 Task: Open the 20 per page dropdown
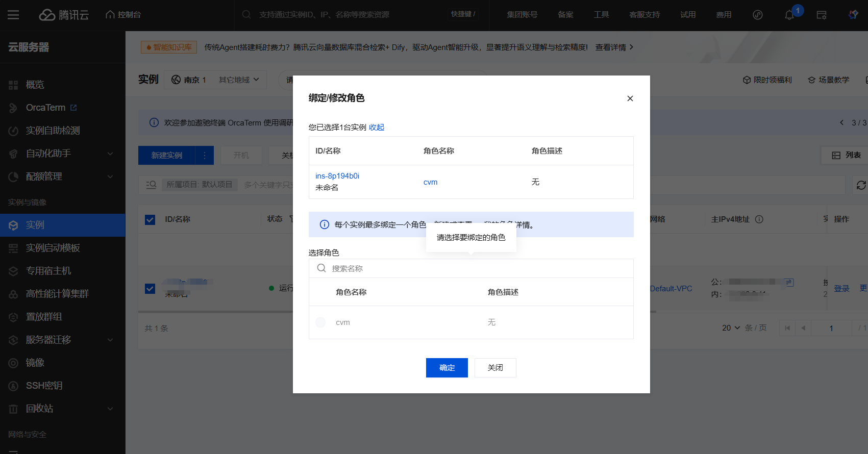[x=731, y=328]
